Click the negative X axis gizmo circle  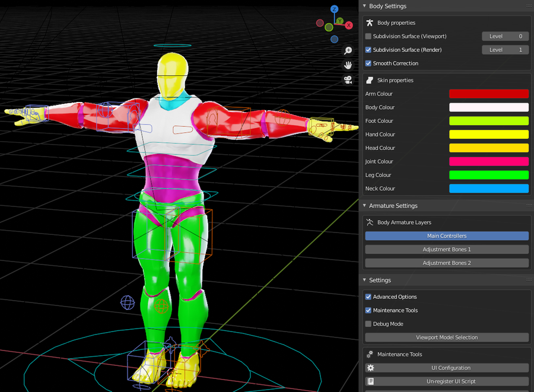[320, 23]
